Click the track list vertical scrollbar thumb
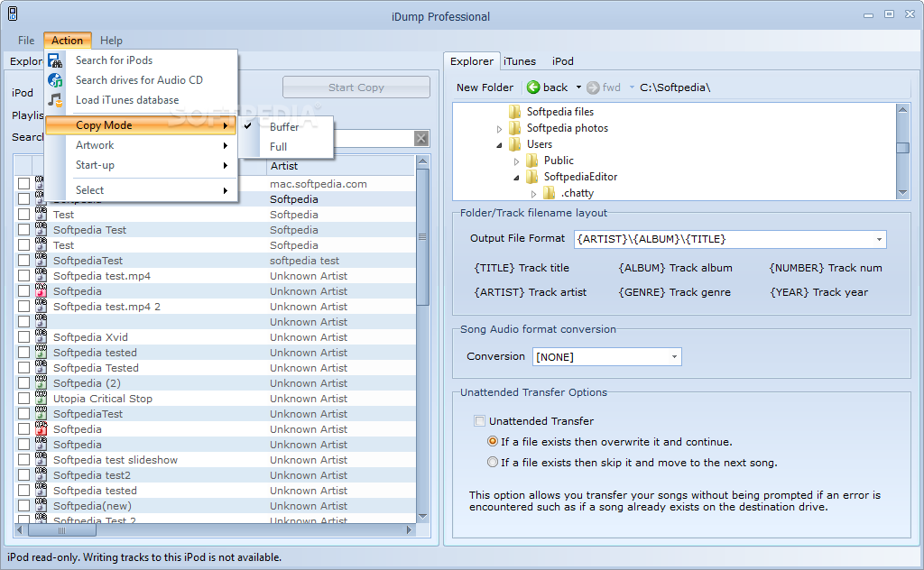This screenshot has height=570, width=924. pyautogui.click(x=422, y=236)
